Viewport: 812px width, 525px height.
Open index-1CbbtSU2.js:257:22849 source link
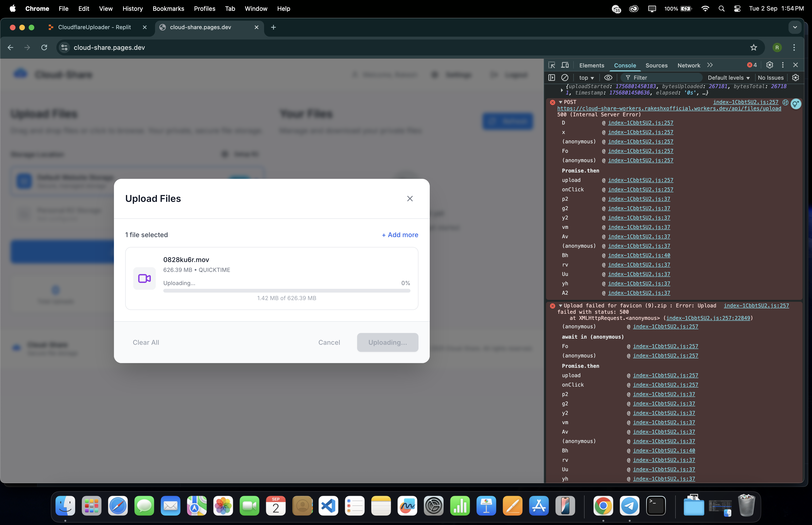click(708, 318)
